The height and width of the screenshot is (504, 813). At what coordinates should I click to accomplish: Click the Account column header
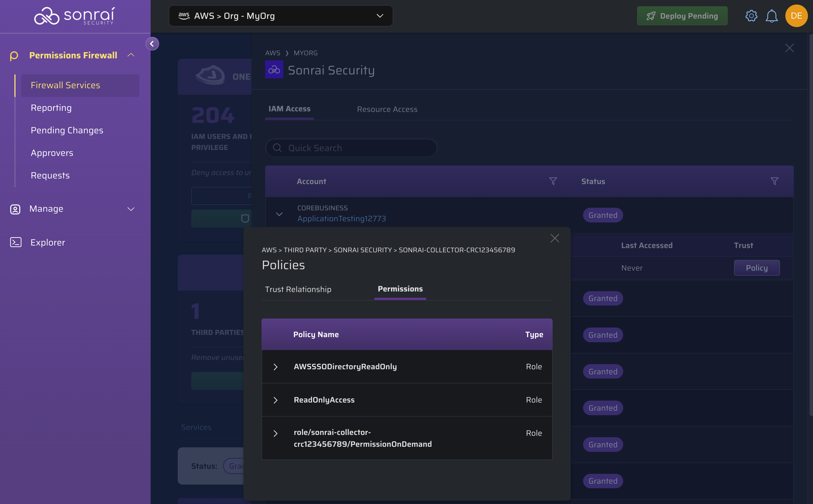[311, 181]
